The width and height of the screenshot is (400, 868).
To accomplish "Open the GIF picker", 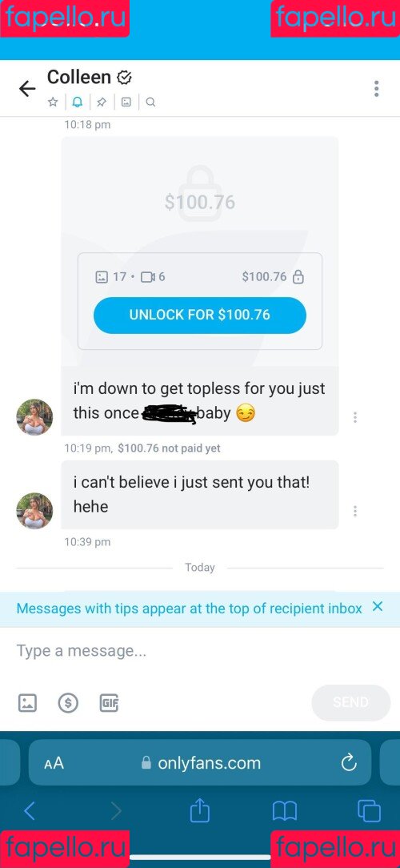I will 109,703.
